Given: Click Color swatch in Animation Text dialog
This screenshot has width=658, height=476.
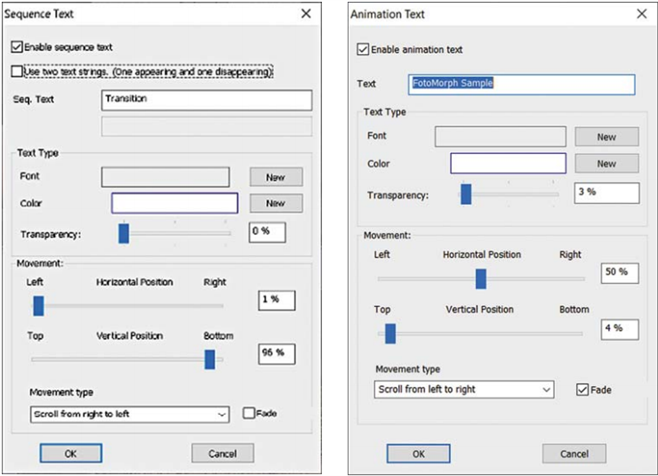Looking at the screenshot, I should click(507, 164).
